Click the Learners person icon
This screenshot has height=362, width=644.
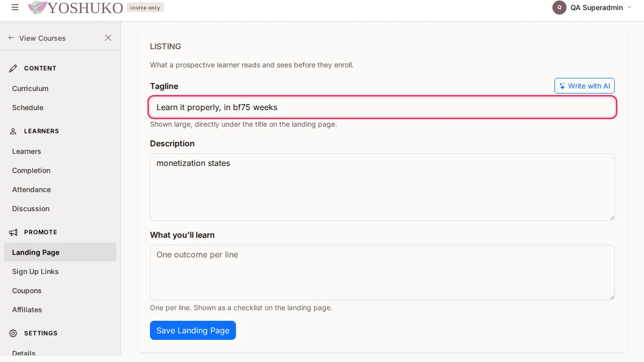tap(14, 131)
